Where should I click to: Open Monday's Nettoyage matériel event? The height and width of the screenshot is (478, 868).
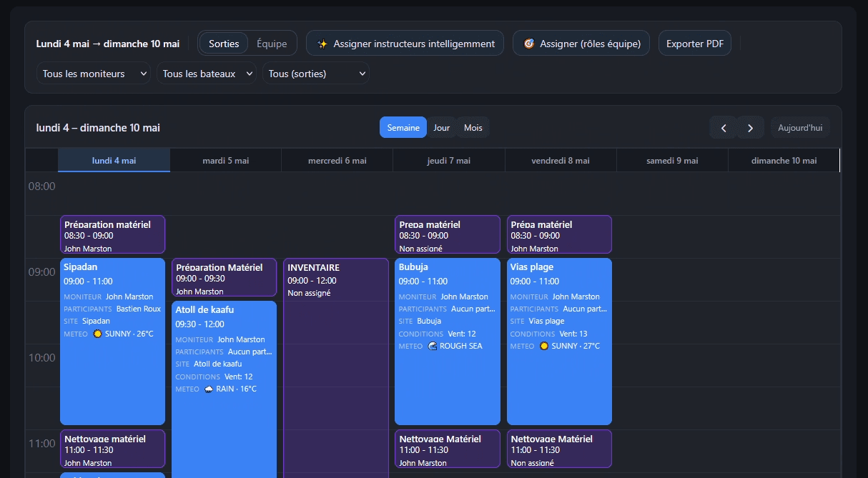[113, 449]
